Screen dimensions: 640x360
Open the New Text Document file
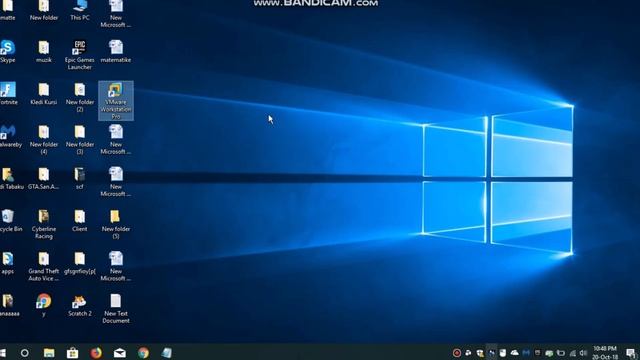coord(116,309)
